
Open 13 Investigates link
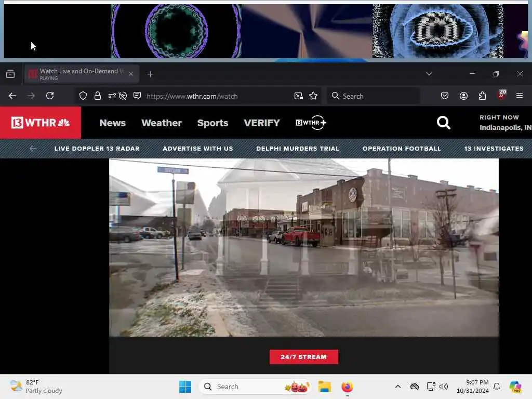494,149
